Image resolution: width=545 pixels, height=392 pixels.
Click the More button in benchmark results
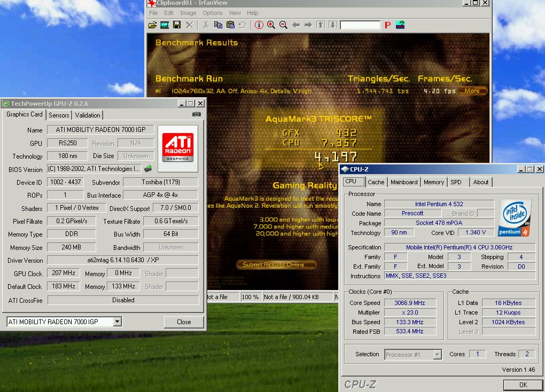(472, 91)
